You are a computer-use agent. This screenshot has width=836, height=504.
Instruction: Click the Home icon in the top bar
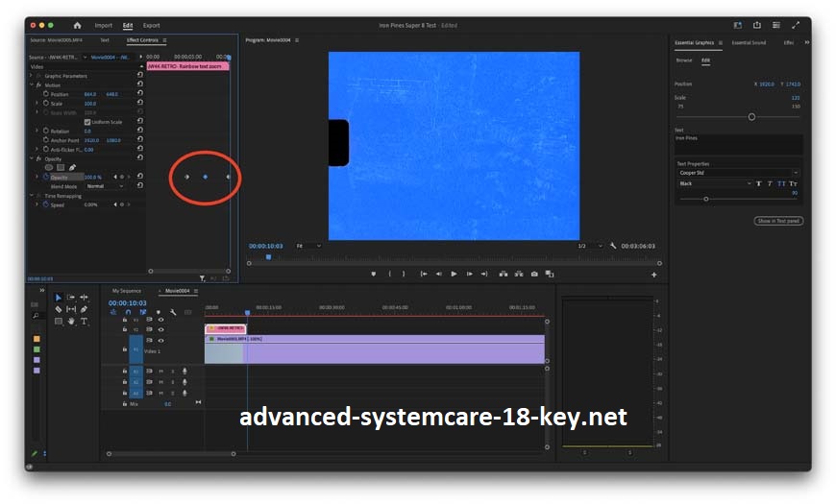(x=77, y=25)
